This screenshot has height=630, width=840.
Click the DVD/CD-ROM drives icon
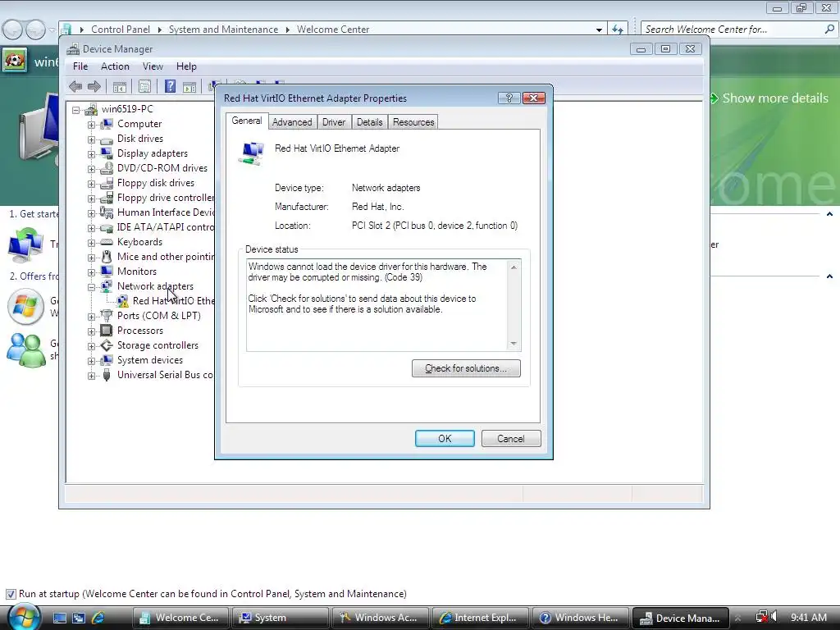[x=107, y=168]
